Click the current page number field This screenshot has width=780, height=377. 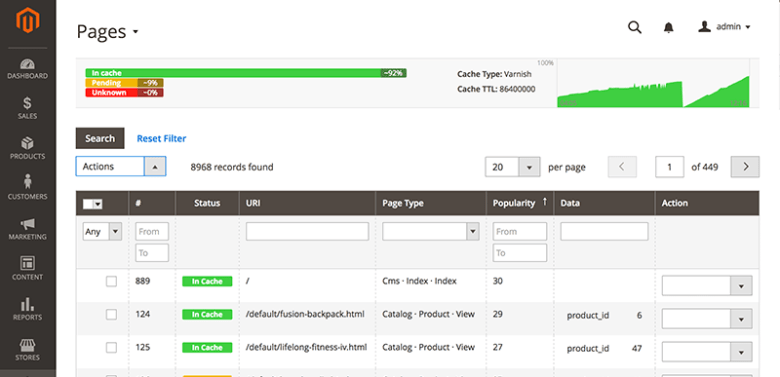coord(670,167)
